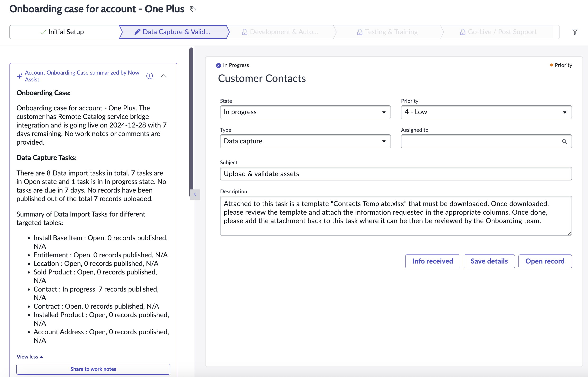
Task: Click the View less link
Action: (30, 357)
